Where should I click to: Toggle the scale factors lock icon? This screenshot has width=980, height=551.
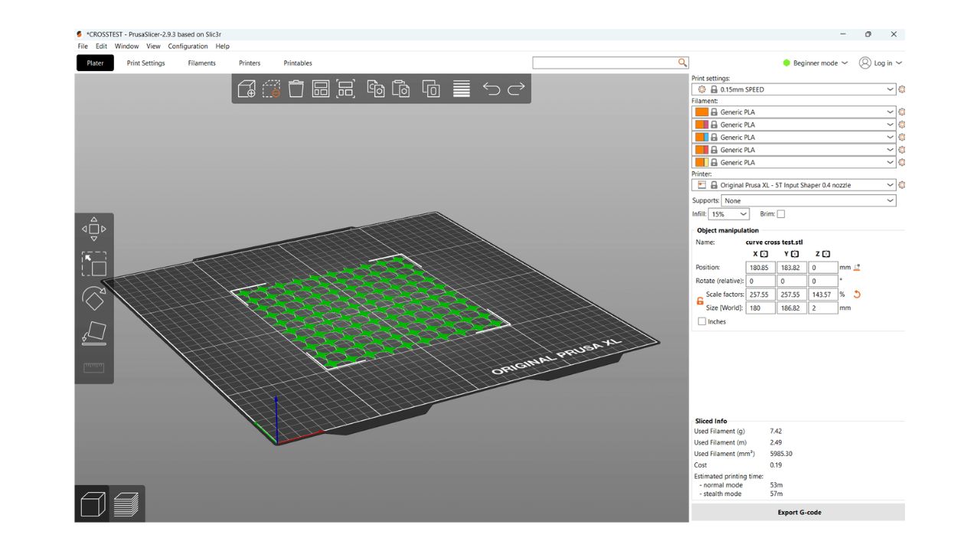pos(700,301)
